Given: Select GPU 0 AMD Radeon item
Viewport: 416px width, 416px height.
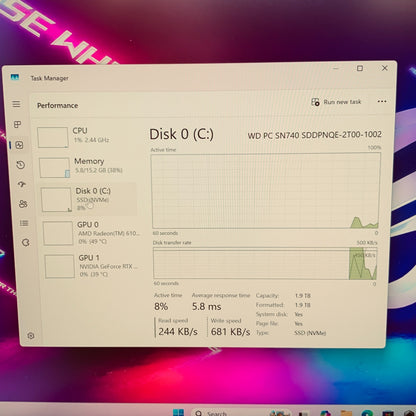Looking at the screenshot, I should 91,233.
